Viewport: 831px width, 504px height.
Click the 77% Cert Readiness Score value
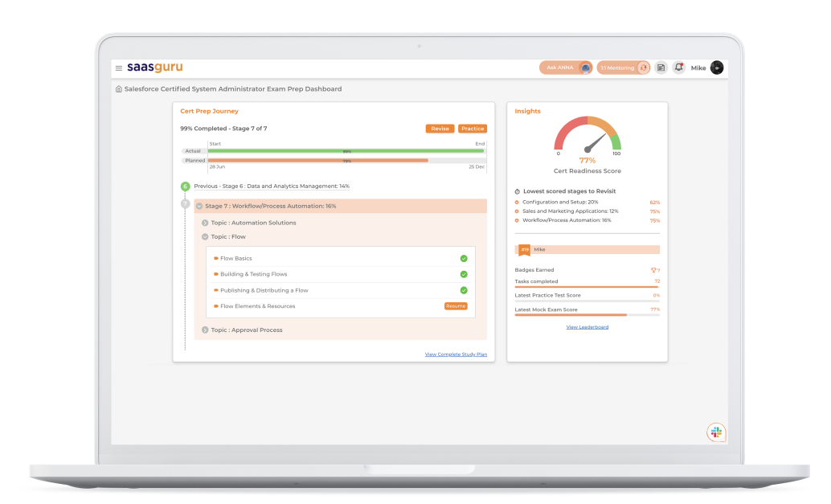pos(587,161)
